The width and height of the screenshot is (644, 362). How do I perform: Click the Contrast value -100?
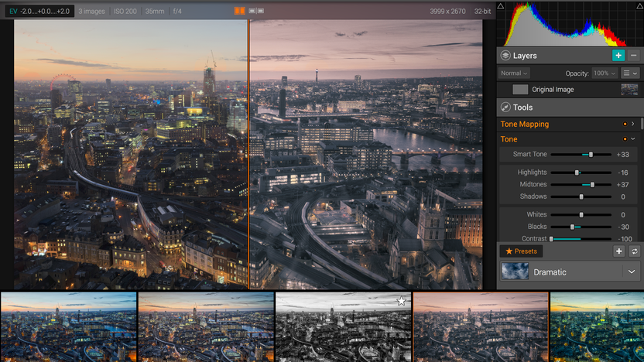(x=625, y=239)
